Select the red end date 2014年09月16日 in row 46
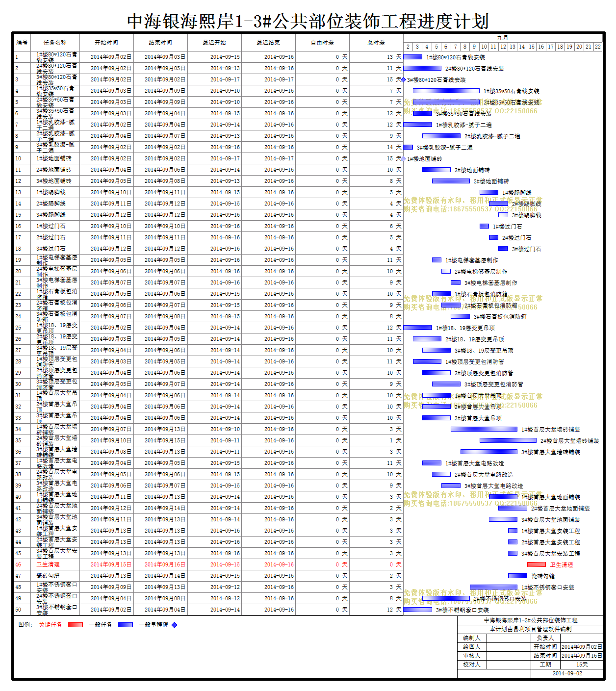Screen dimensions: 616x691 (x=165, y=564)
